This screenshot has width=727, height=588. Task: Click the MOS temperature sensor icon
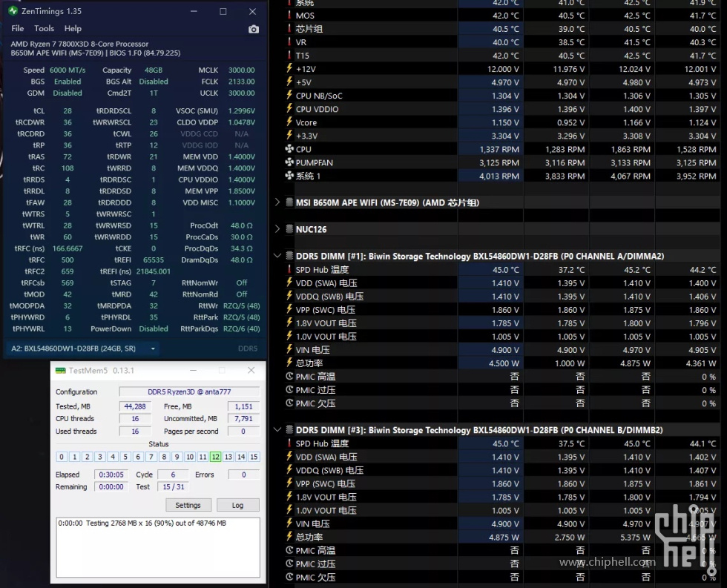click(x=289, y=15)
